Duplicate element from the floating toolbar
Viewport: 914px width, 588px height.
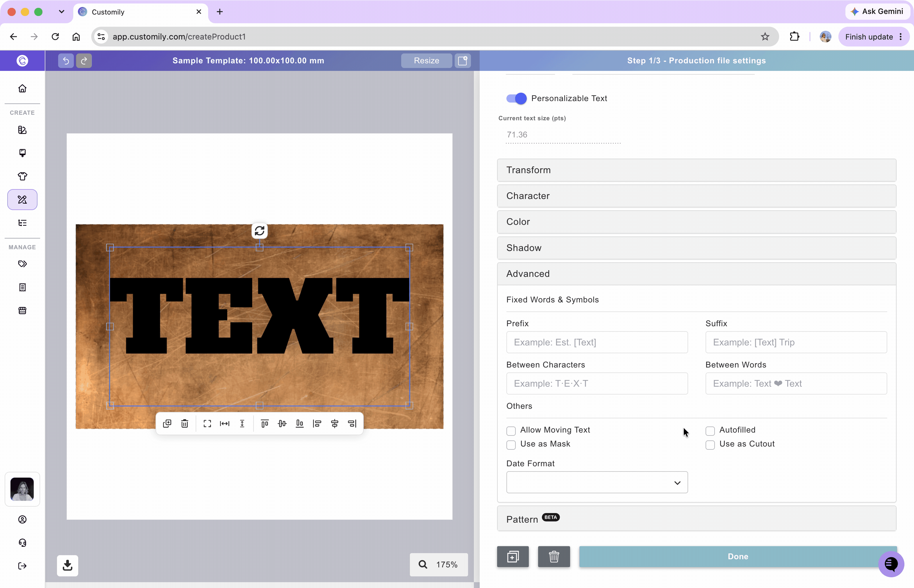tap(167, 424)
